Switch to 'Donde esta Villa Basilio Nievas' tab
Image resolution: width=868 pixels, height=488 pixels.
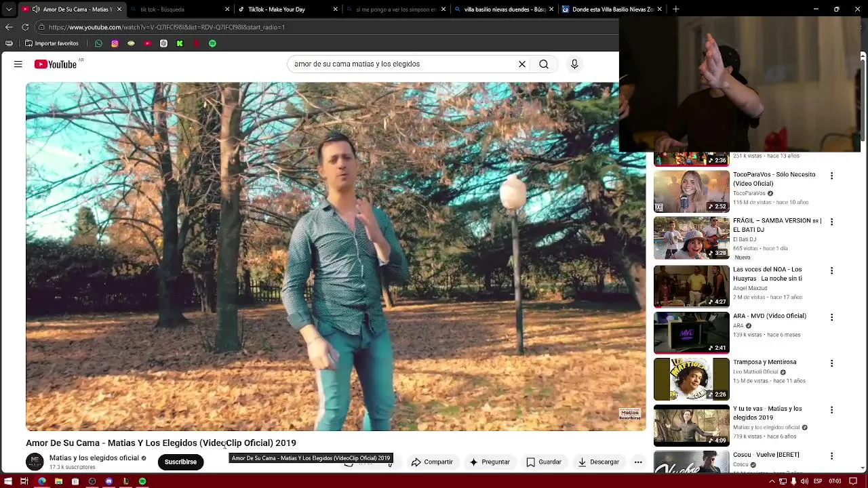(612, 9)
